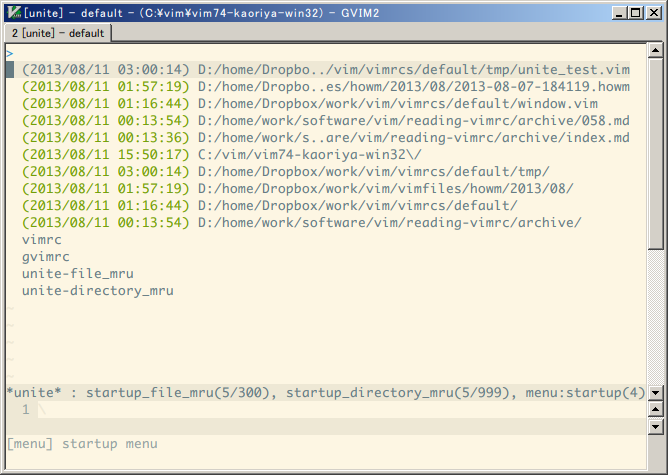Click prompt window scrollbar up arrow

[655, 410]
